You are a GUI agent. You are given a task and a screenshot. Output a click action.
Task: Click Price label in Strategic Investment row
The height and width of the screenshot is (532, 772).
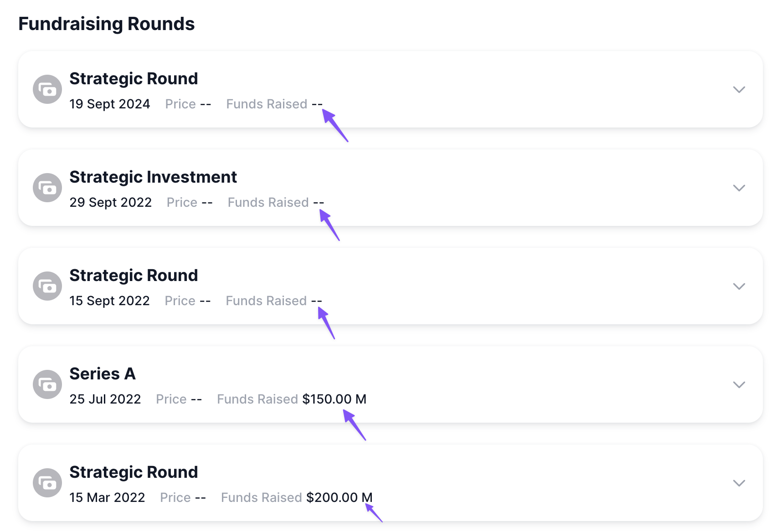182,202
